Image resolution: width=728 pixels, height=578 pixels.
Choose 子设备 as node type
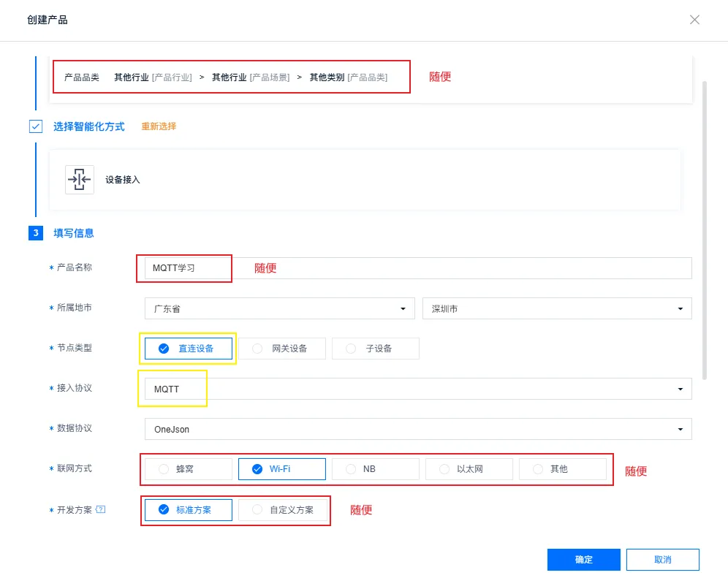tap(376, 349)
